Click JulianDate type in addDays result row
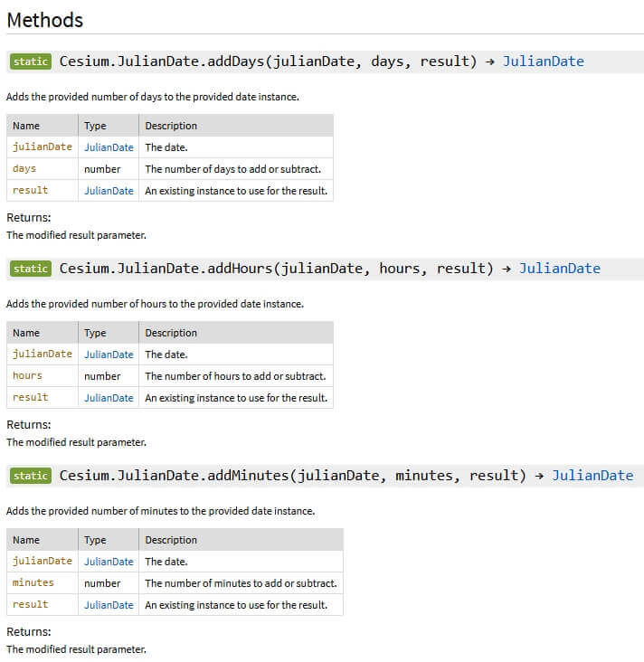This screenshot has width=644, height=662. pyautogui.click(x=109, y=191)
